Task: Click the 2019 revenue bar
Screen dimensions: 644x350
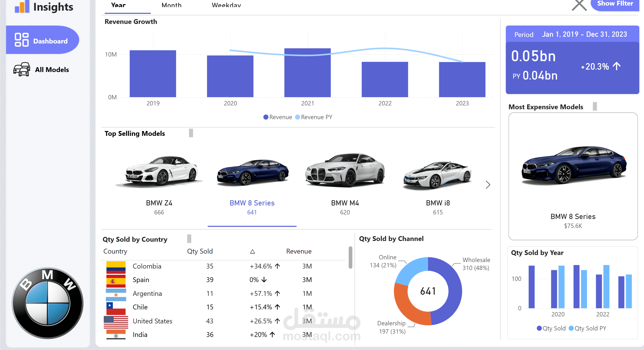Action: tap(153, 74)
